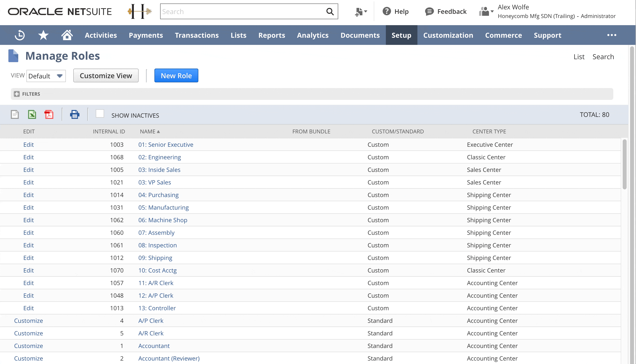Click the Feedback chat bubble icon
The height and width of the screenshot is (364, 636).
tap(429, 11)
